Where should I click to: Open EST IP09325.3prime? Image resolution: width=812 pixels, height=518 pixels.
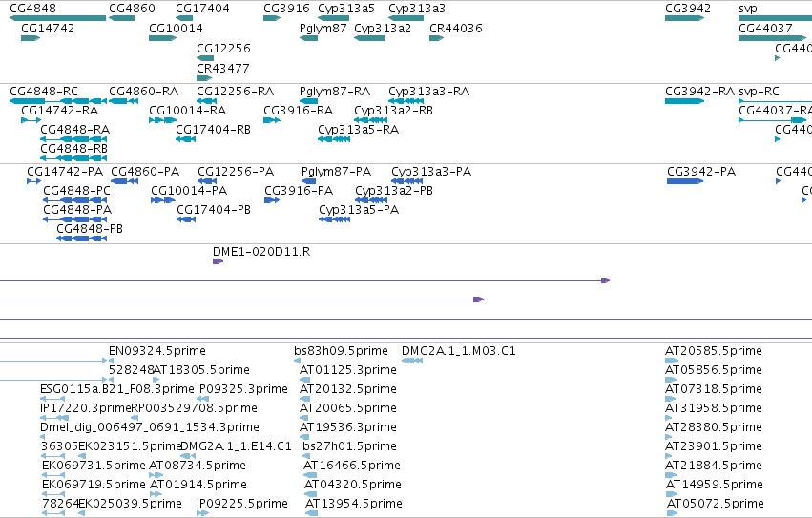(x=242, y=389)
